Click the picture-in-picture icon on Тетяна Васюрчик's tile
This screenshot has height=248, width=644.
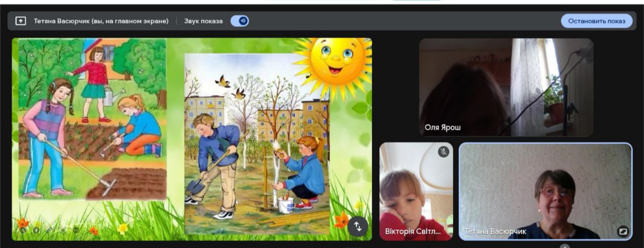pyautogui.click(x=623, y=231)
